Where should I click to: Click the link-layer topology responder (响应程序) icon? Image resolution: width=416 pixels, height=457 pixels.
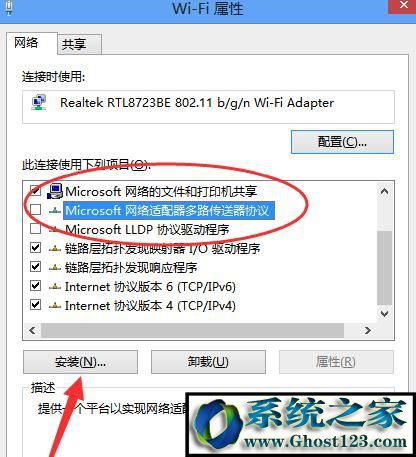pyautogui.click(x=55, y=268)
